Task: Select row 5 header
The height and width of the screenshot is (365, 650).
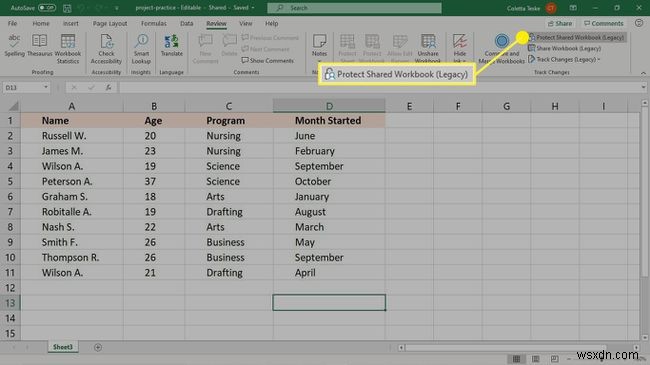Action: [x=10, y=181]
